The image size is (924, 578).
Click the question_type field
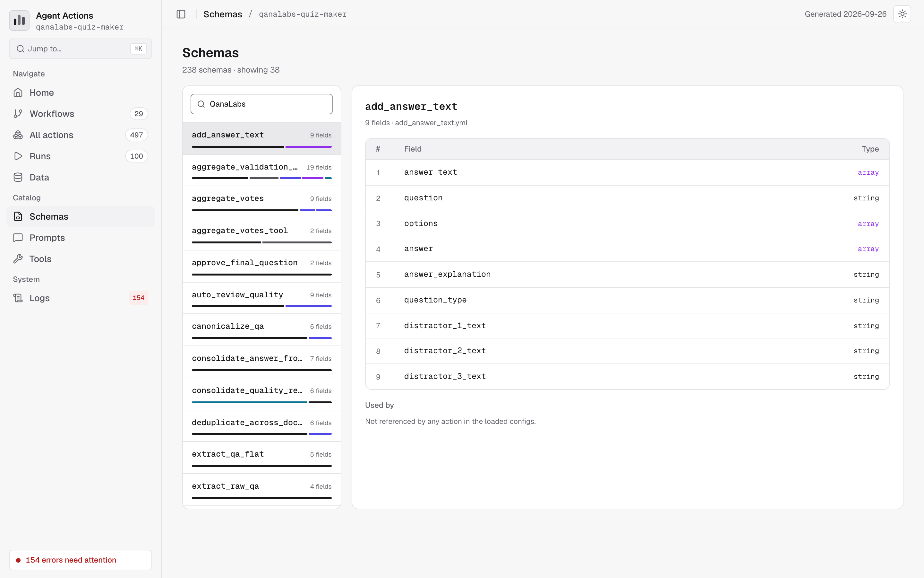[435, 300]
